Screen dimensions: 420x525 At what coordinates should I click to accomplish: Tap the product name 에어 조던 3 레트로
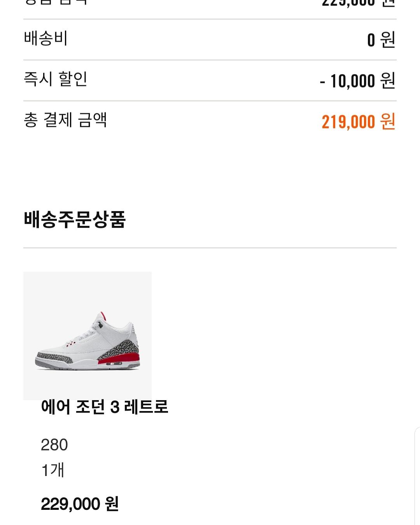(x=105, y=407)
